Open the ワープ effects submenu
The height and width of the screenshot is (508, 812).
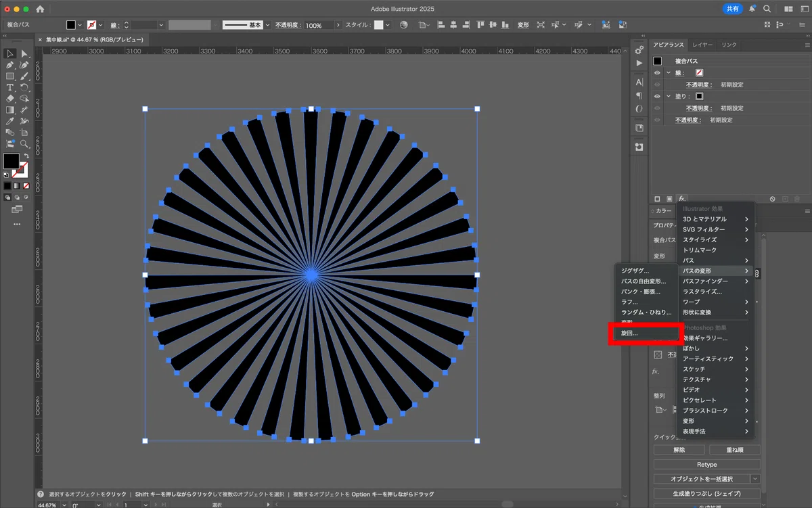716,302
